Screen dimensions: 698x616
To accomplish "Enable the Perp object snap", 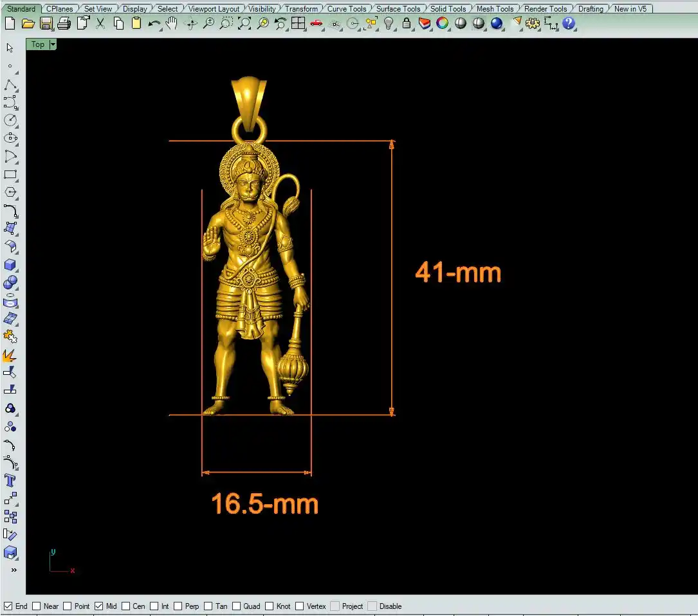I will click(178, 606).
